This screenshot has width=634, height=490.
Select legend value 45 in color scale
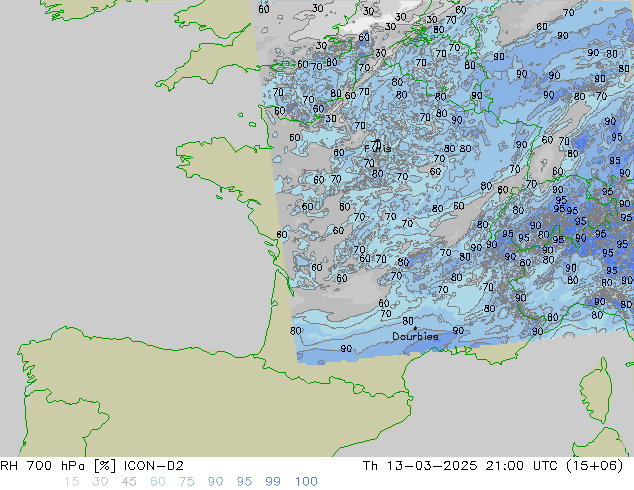(129, 482)
